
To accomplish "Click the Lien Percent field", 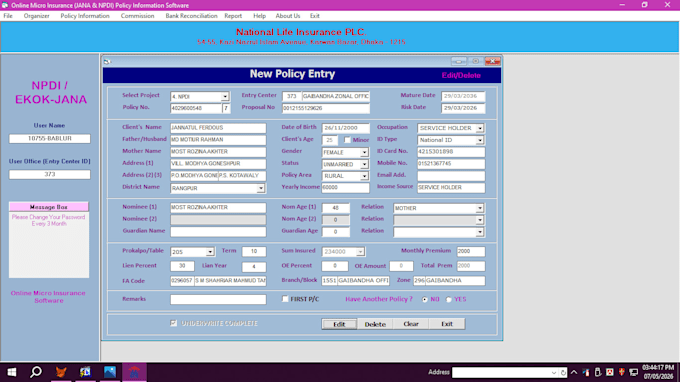I will pyautogui.click(x=182, y=266).
